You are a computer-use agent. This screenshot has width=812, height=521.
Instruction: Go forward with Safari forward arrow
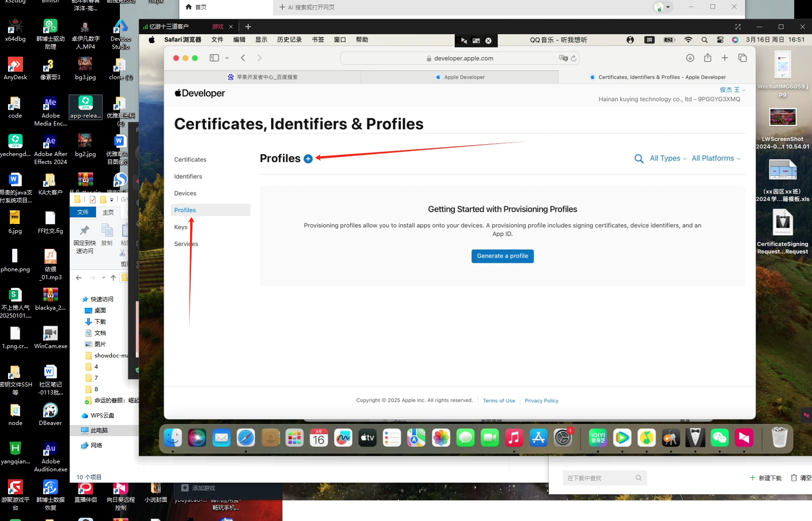(x=259, y=58)
